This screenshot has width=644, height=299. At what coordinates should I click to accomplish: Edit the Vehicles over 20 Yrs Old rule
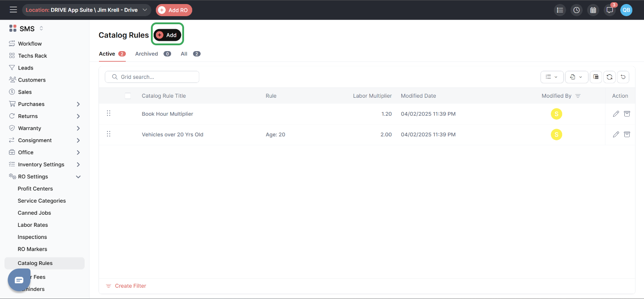(x=616, y=134)
